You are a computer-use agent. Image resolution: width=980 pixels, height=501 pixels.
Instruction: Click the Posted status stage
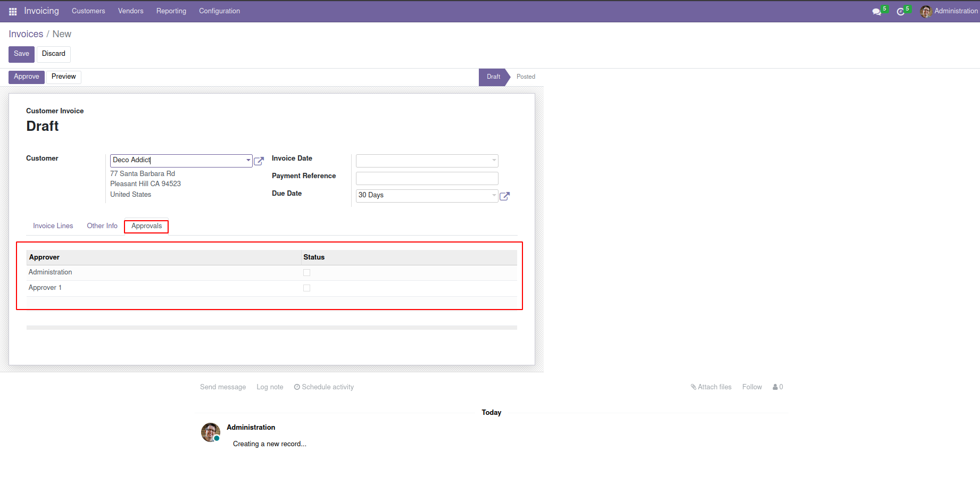[526, 77]
